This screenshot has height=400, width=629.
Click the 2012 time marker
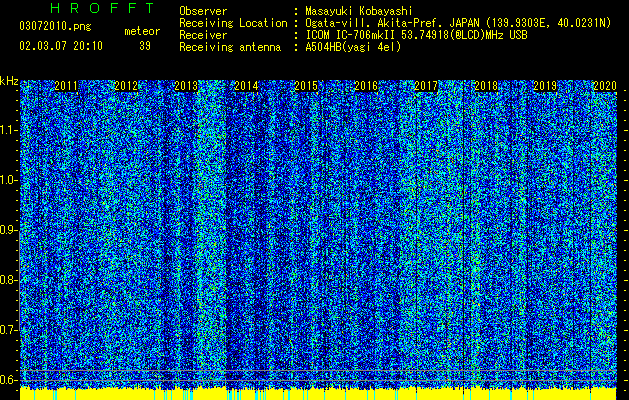pos(126,86)
